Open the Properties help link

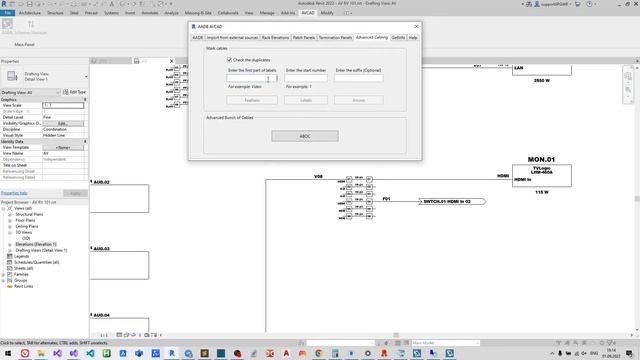tap(14, 193)
